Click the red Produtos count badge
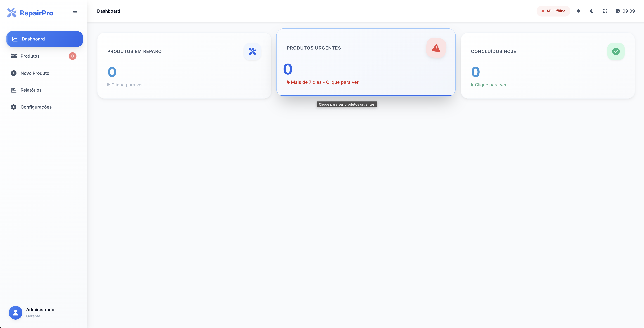The image size is (644, 328). tap(73, 56)
